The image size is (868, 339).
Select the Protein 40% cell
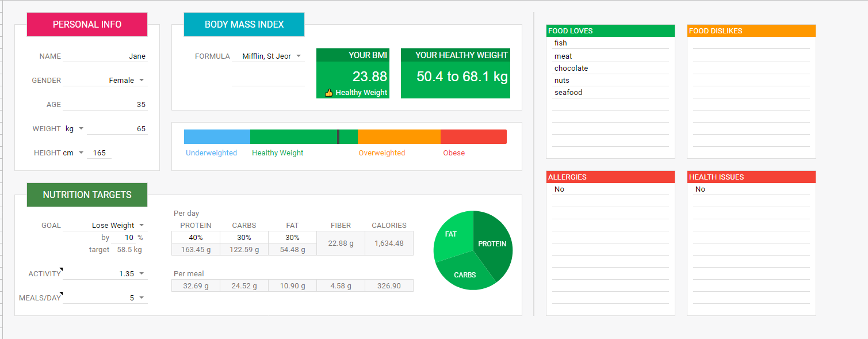(196, 237)
